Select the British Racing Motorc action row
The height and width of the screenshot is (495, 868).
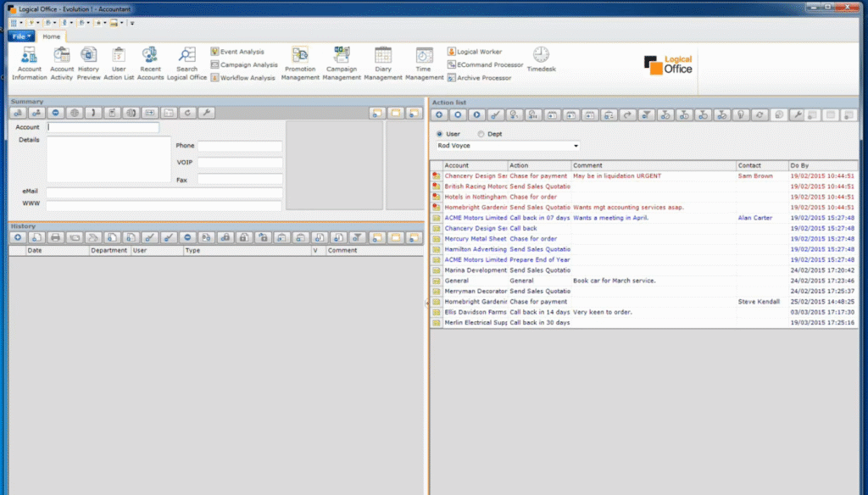coord(644,186)
